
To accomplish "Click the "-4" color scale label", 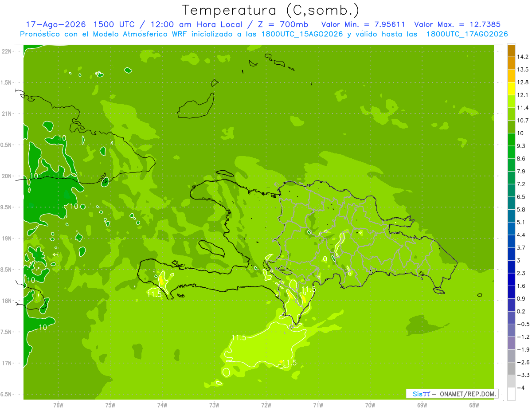I will pyautogui.click(x=520, y=388).
